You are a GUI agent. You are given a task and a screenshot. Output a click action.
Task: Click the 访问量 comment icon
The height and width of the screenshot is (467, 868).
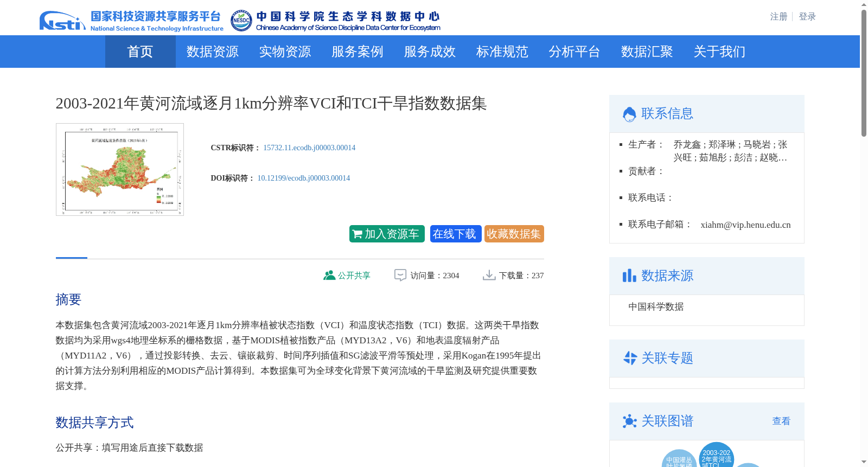pos(400,276)
